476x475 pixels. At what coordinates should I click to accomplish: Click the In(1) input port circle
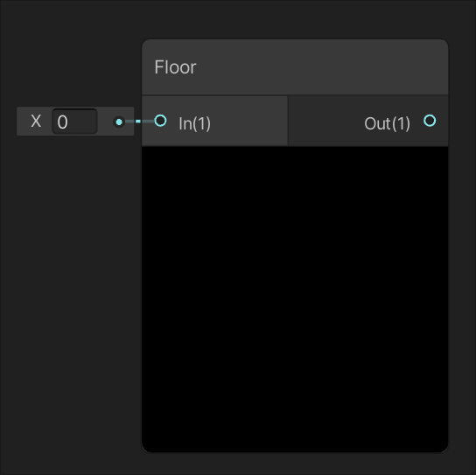[x=160, y=121]
